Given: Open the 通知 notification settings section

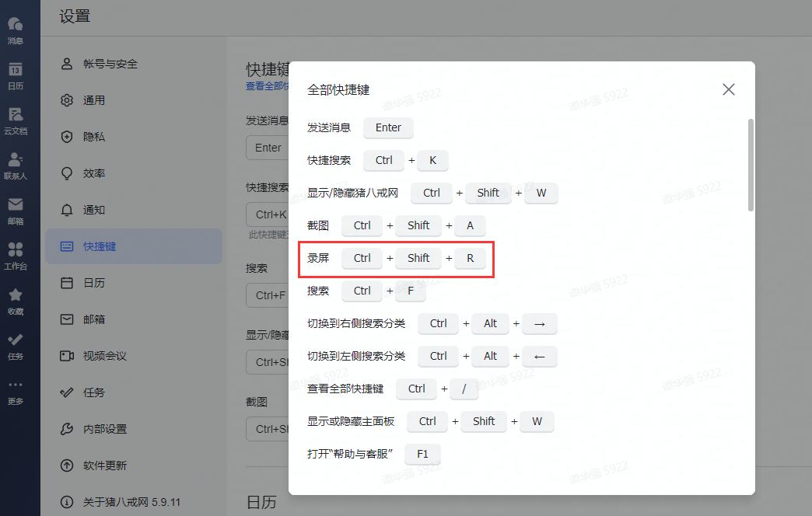Looking at the screenshot, I should click(95, 209).
